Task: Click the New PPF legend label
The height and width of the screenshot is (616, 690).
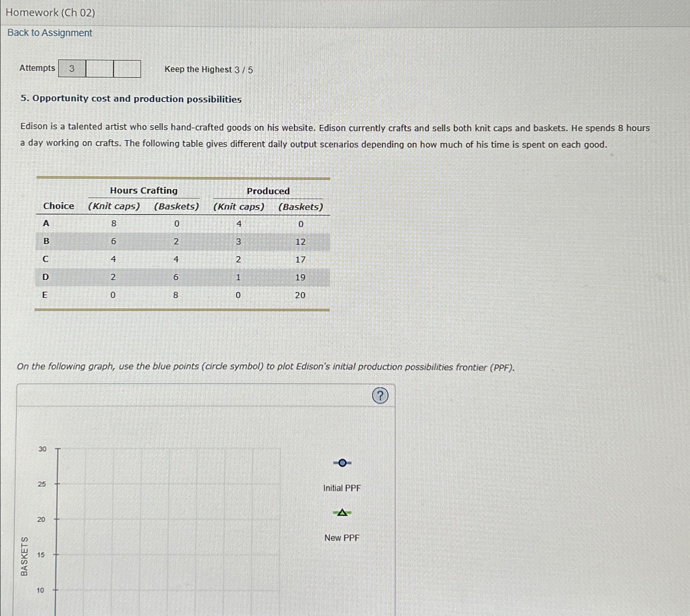Action: point(341,537)
